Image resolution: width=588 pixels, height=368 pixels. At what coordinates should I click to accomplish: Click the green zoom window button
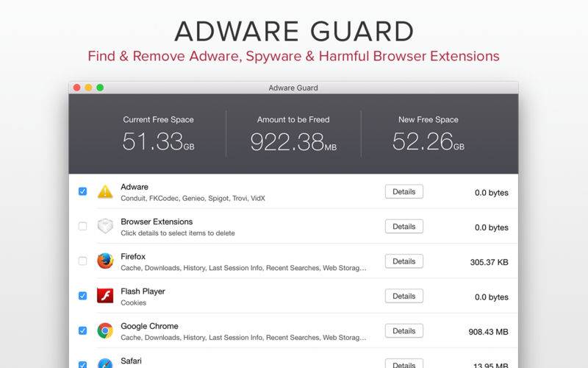click(x=100, y=88)
